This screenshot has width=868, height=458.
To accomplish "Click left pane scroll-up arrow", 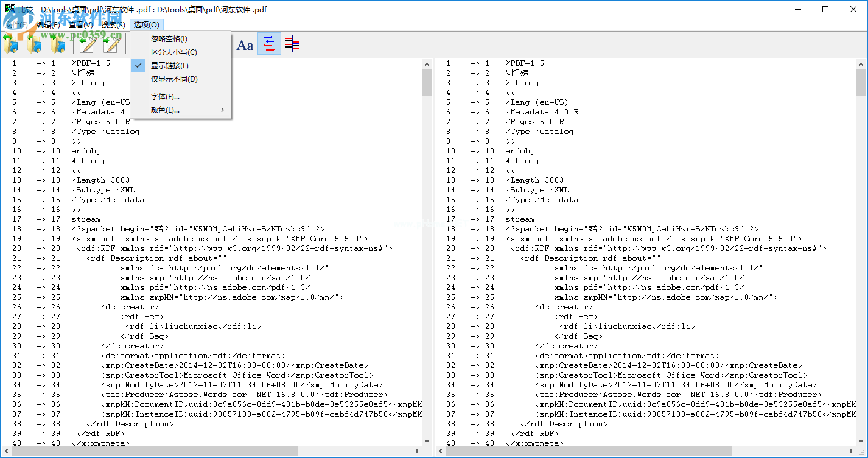I will [427, 63].
